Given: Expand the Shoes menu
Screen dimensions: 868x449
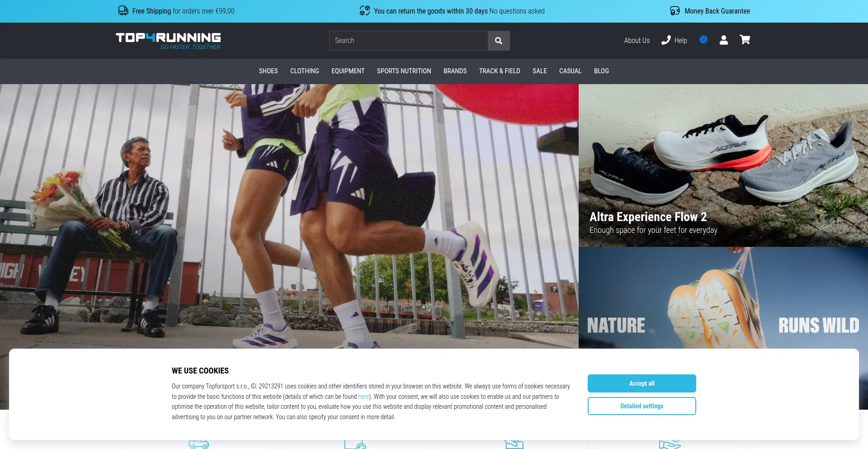Looking at the screenshot, I should click(268, 71).
